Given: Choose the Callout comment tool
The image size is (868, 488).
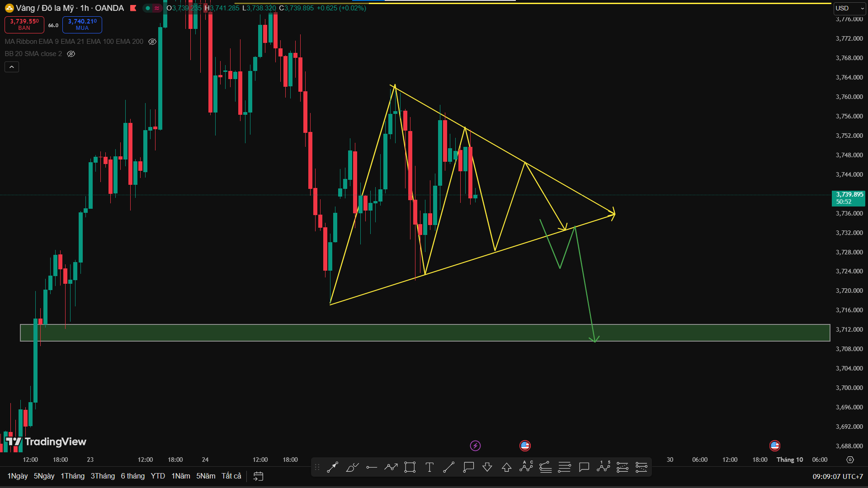Looking at the screenshot, I should [468, 467].
